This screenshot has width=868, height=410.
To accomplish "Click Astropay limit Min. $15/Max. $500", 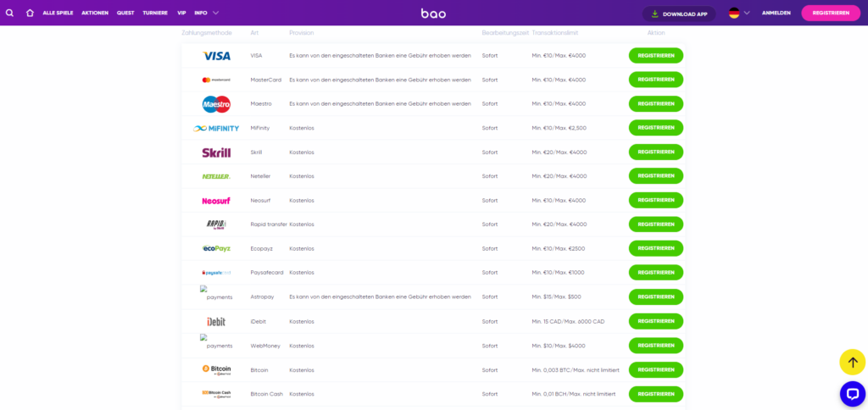I will click(x=556, y=297).
